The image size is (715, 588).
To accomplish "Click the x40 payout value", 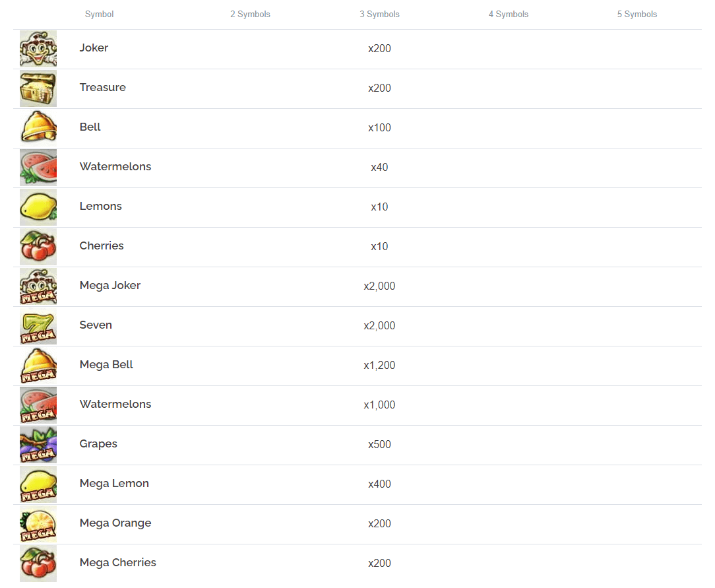I will click(x=379, y=168).
